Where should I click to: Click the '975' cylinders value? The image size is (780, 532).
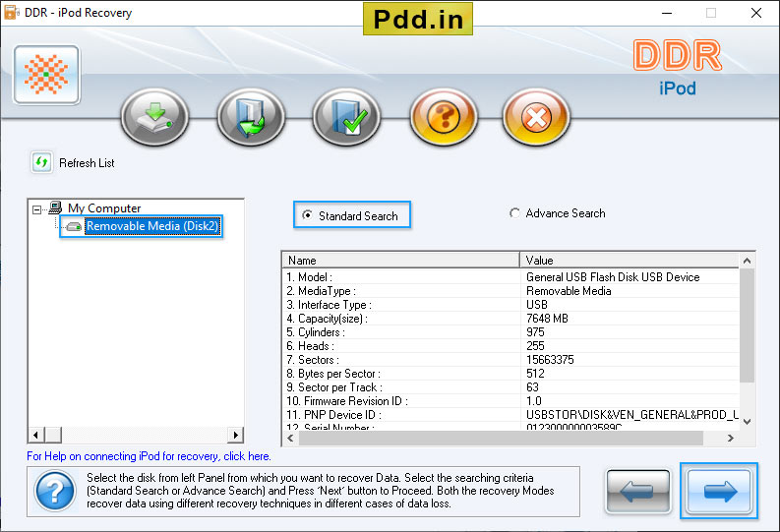(535, 332)
